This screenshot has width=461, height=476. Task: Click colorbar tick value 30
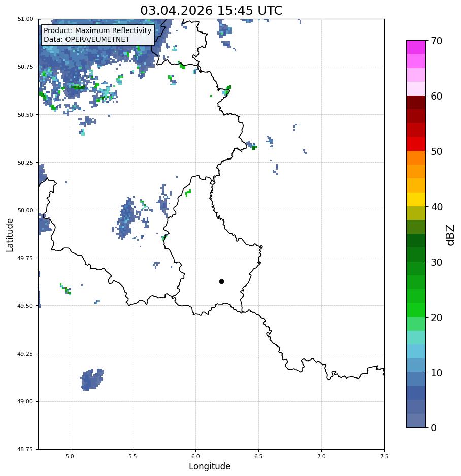(x=436, y=262)
